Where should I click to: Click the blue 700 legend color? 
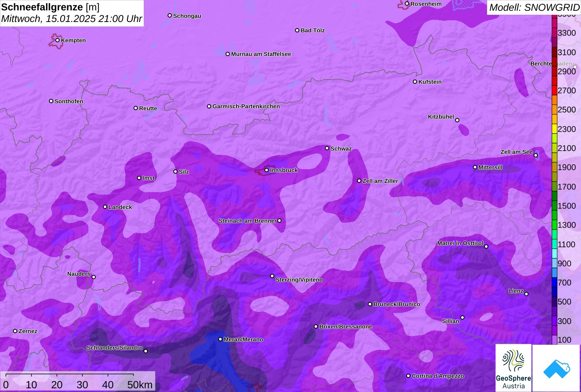point(554,282)
